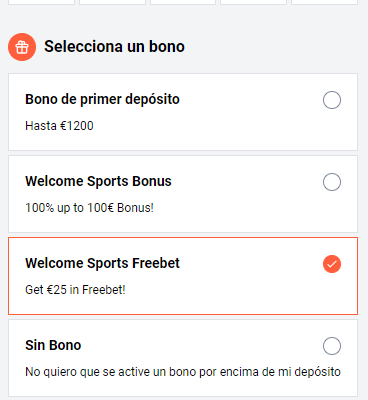Click the 'Welcome Sports Freebet' card title
Screen dimensions: 368x400
point(102,263)
